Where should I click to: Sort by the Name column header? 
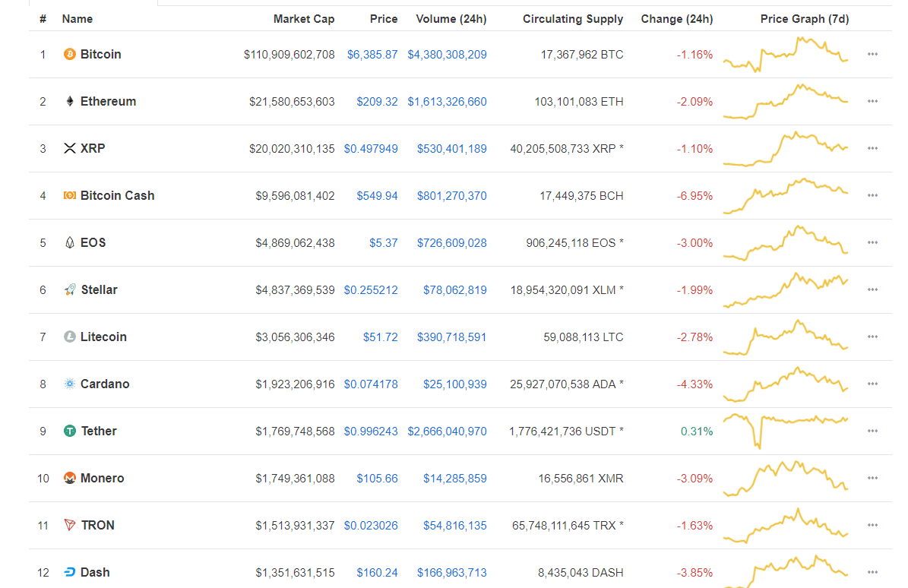click(77, 19)
